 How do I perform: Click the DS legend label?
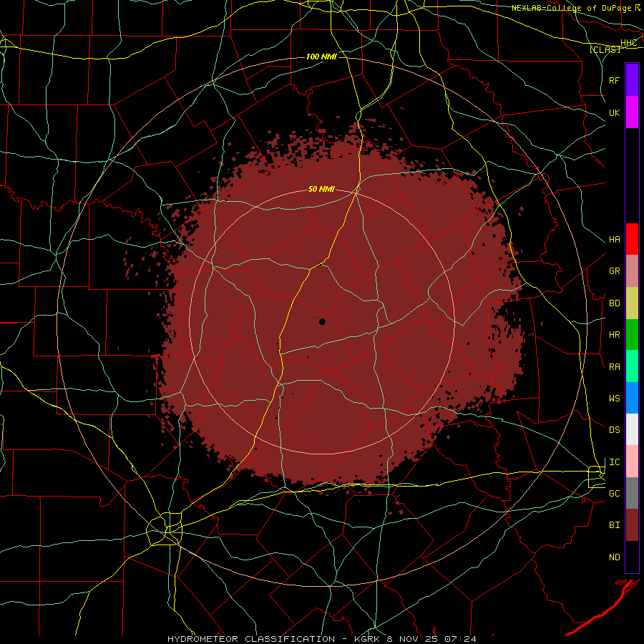tap(615, 430)
